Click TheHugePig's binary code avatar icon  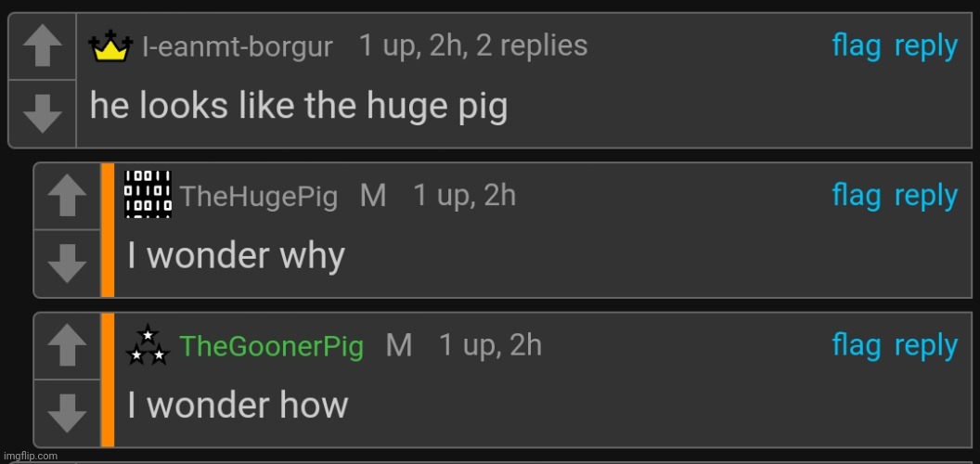click(x=148, y=195)
